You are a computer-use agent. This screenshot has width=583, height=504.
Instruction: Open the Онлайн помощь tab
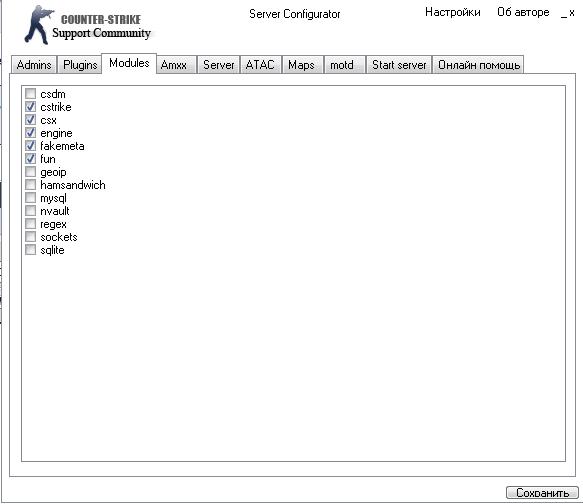479,65
